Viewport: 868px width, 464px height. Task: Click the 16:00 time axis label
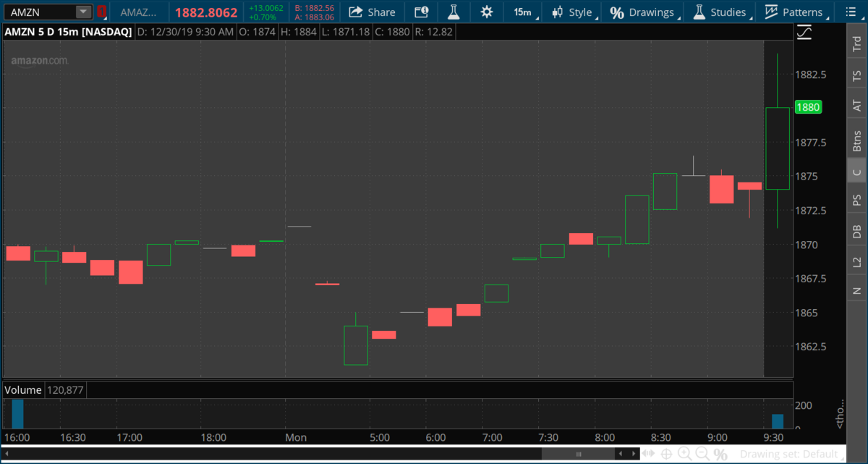pos(16,437)
